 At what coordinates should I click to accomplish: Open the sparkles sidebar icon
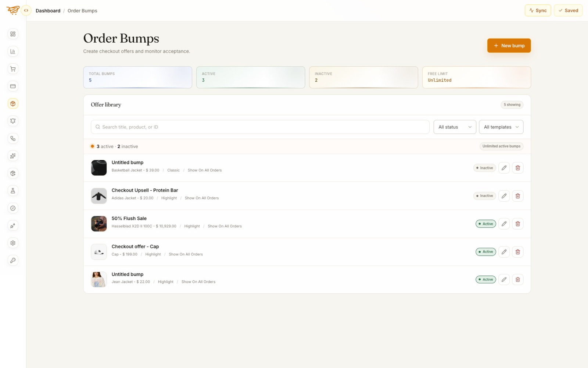pyautogui.click(x=13, y=156)
